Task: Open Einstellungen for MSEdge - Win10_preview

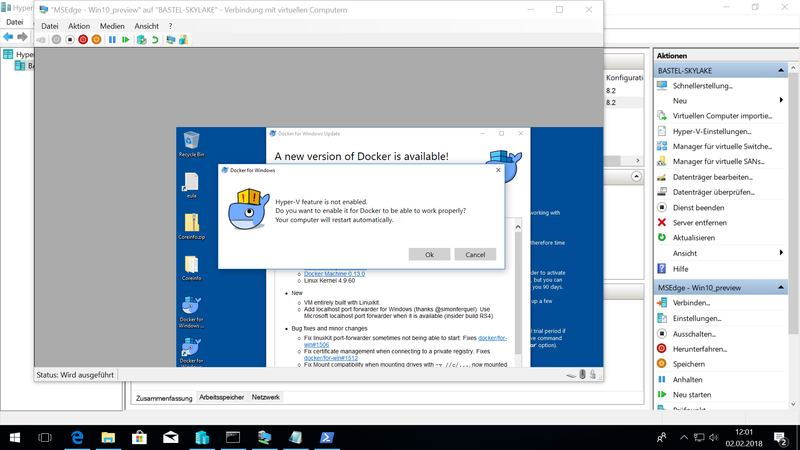Action: click(696, 318)
